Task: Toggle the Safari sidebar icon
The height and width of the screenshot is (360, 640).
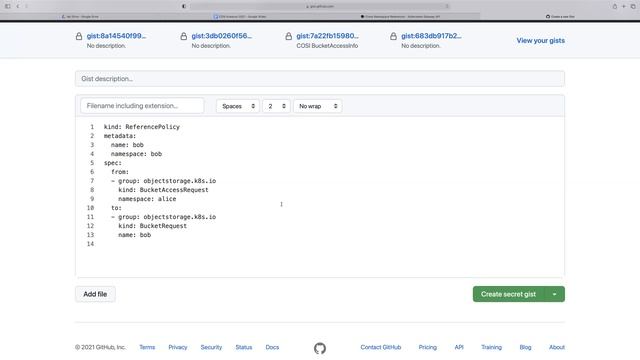Action: click(7, 6)
